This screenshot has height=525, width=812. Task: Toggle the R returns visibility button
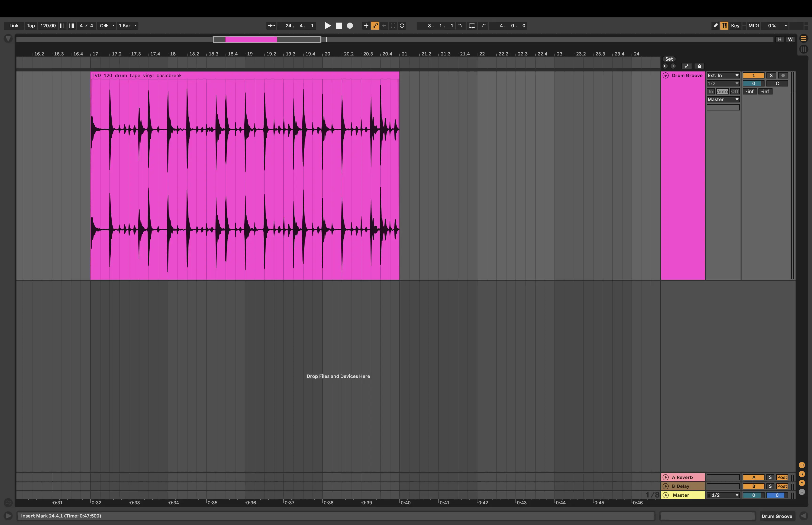pyautogui.click(x=802, y=474)
